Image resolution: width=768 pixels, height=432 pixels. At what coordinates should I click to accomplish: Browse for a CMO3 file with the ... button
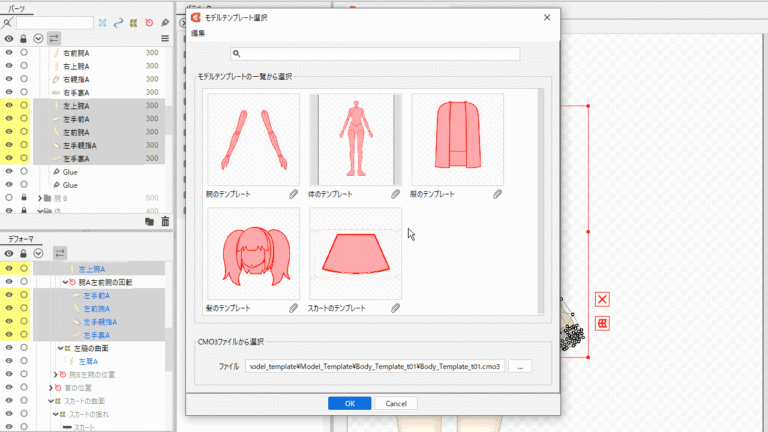[x=520, y=366]
